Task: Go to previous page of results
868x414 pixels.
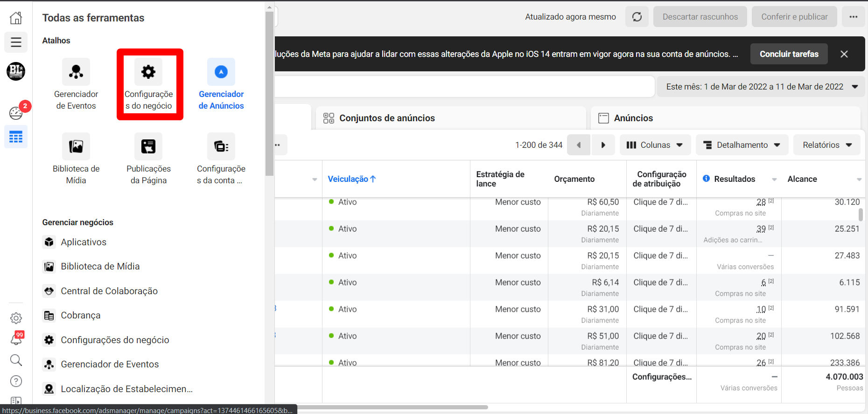Action: (x=579, y=145)
